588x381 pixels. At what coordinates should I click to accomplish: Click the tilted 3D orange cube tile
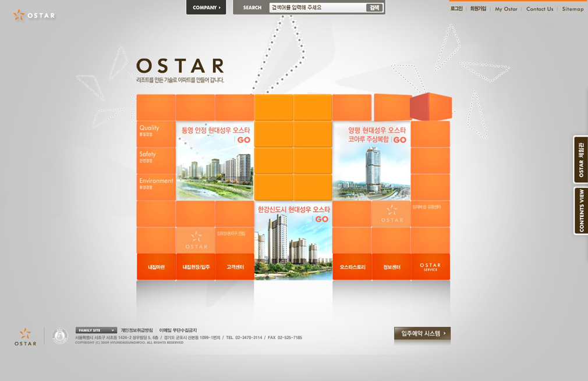point(430,106)
